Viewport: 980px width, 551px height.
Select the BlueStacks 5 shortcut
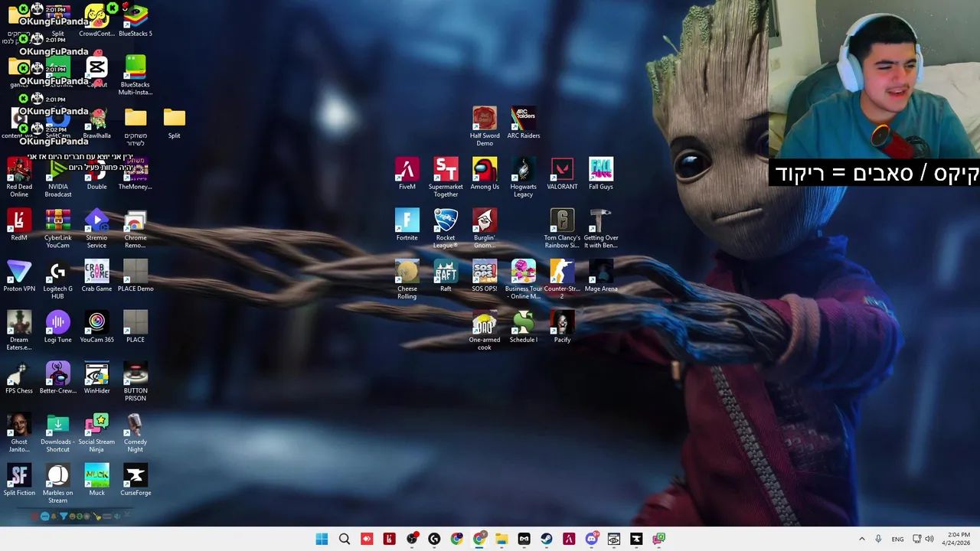136,21
